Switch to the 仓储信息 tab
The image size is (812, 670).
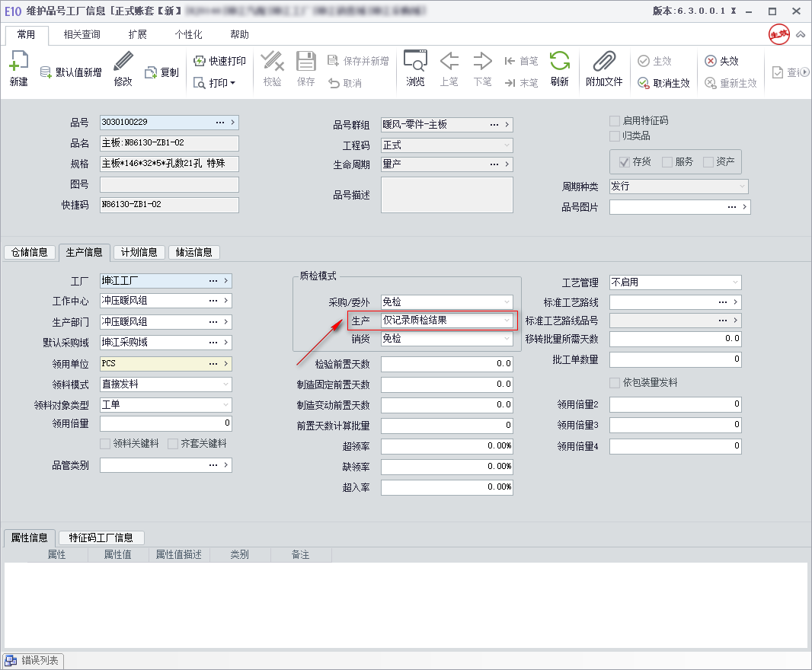coord(30,252)
